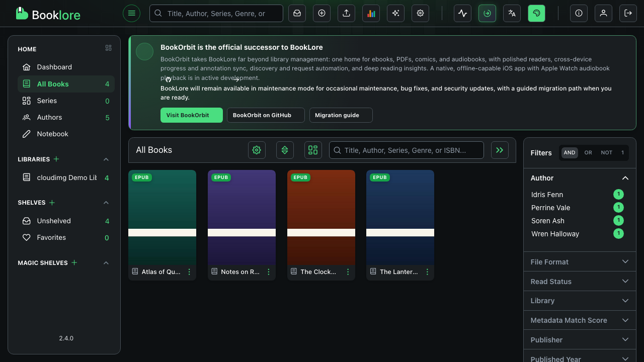Open the language translate icon

[x=512, y=13]
